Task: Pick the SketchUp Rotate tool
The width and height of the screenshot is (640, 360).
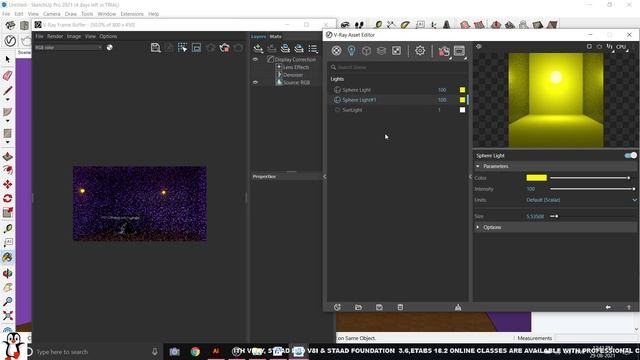Action: pos(7,198)
